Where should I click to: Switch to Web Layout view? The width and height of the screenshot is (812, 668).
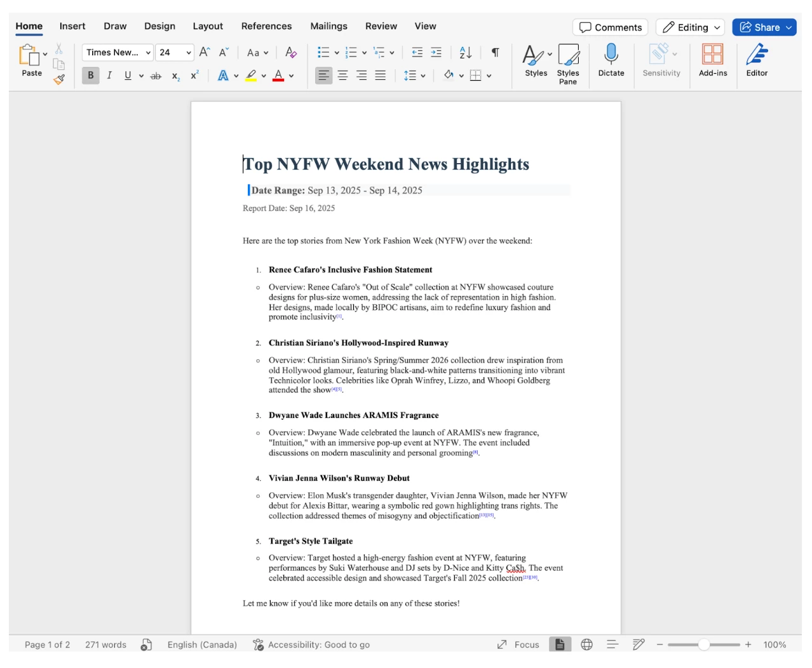tap(586, 645)
